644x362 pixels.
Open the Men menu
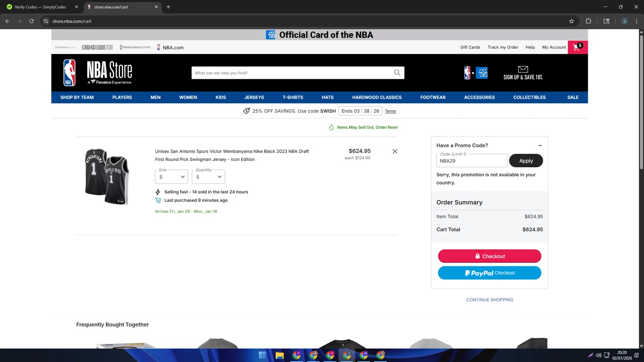coord(155,97)
